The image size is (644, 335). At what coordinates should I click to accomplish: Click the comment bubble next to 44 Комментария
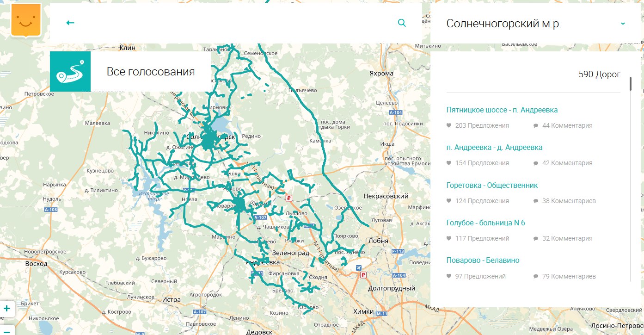pos(535,125)
